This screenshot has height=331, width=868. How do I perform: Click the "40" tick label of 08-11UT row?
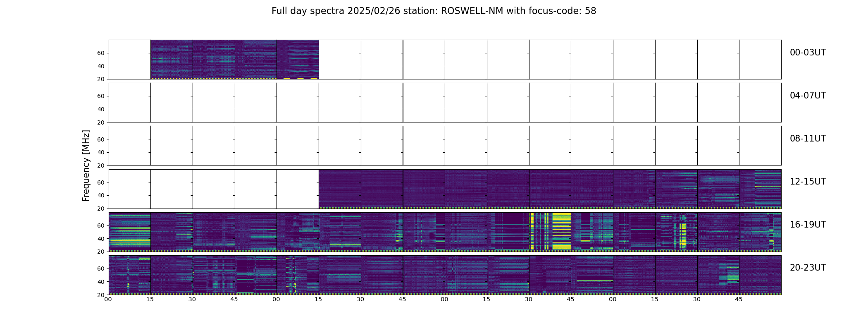pos(101,152)
